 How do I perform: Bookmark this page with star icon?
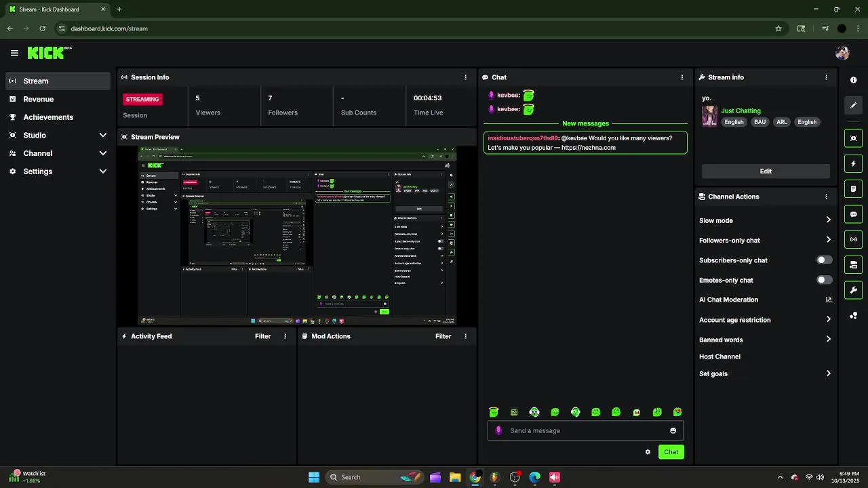[x=778, y=28]
